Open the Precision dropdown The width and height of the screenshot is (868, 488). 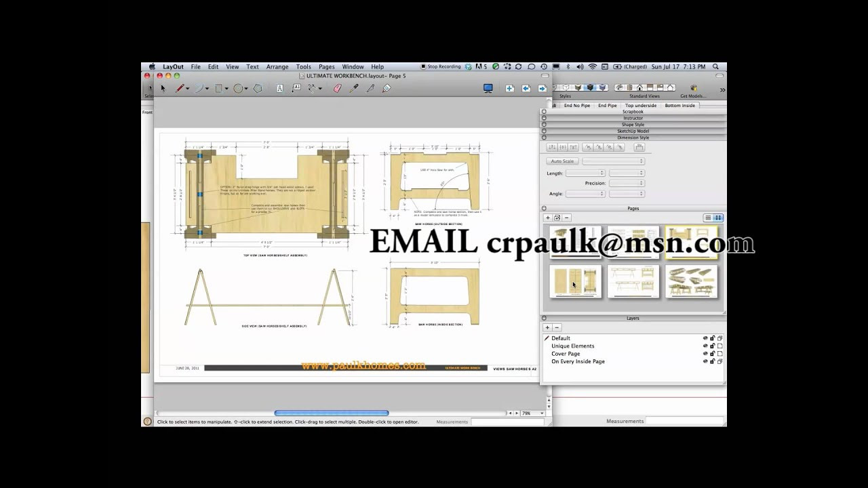pos(626,183)
